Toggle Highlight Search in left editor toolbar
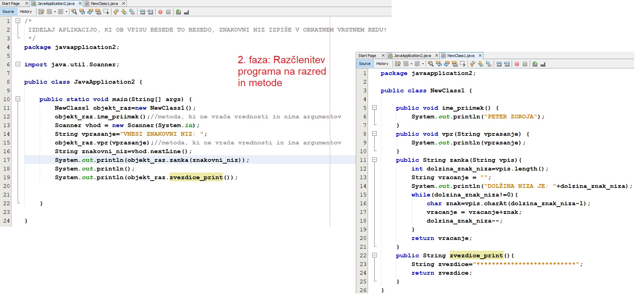 [98, 12]
